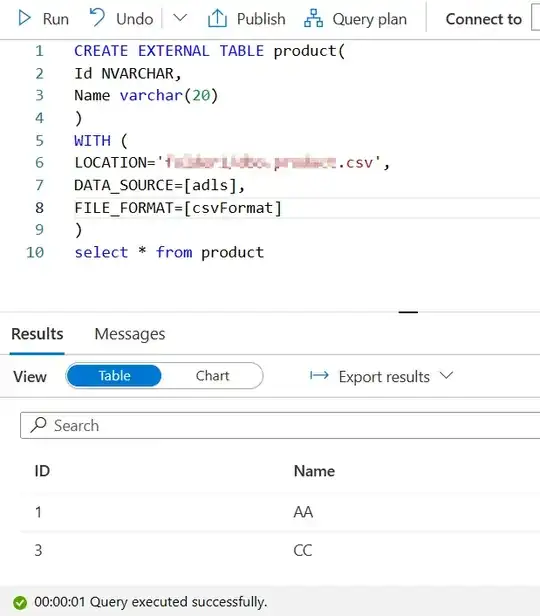Screen dimensions: 540x616
Task: Open the Connect to selector
Action: pos(535,18)
